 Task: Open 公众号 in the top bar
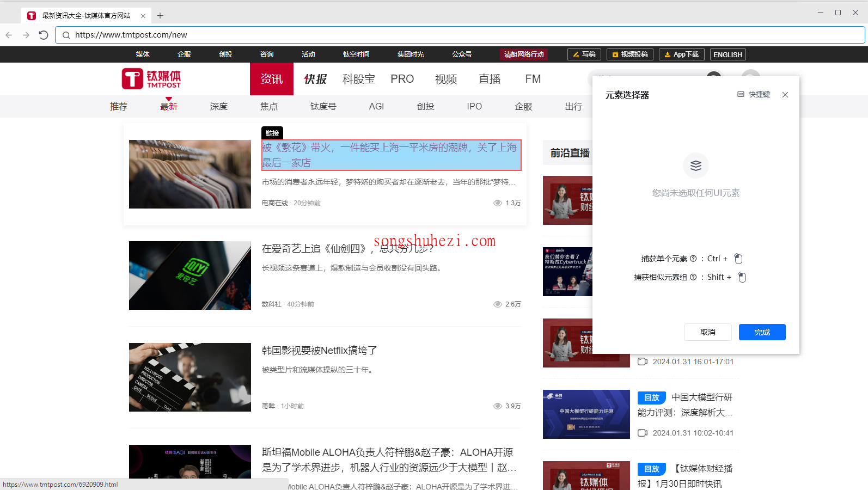[462, 54]
